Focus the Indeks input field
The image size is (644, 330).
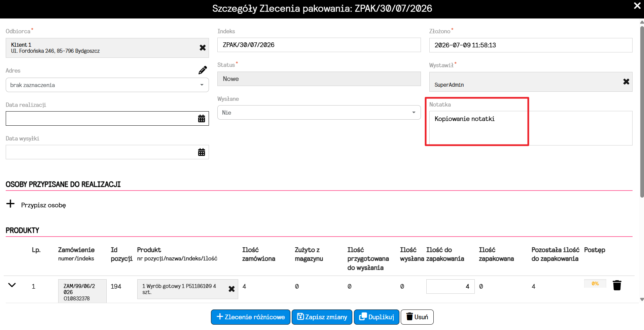click(319, 45)
